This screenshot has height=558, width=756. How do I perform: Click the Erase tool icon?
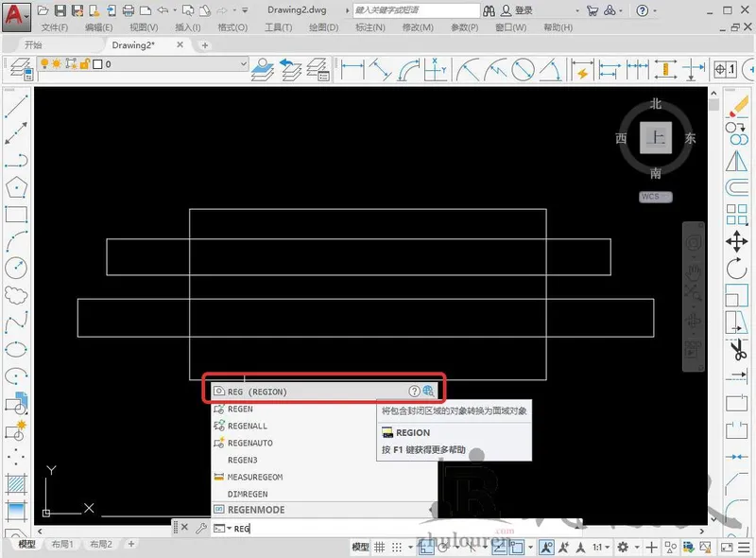pyautogui.click(x=738, y=106)
